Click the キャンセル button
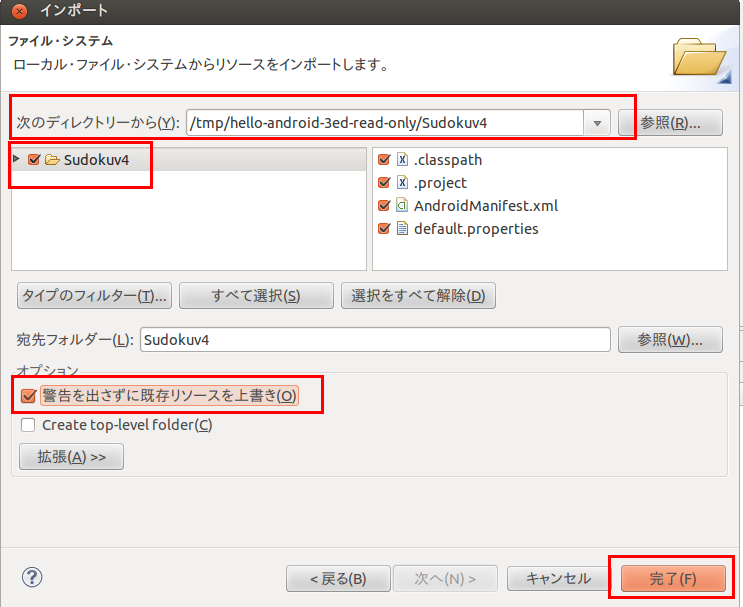The image size is (743, 607). [559, 579]
